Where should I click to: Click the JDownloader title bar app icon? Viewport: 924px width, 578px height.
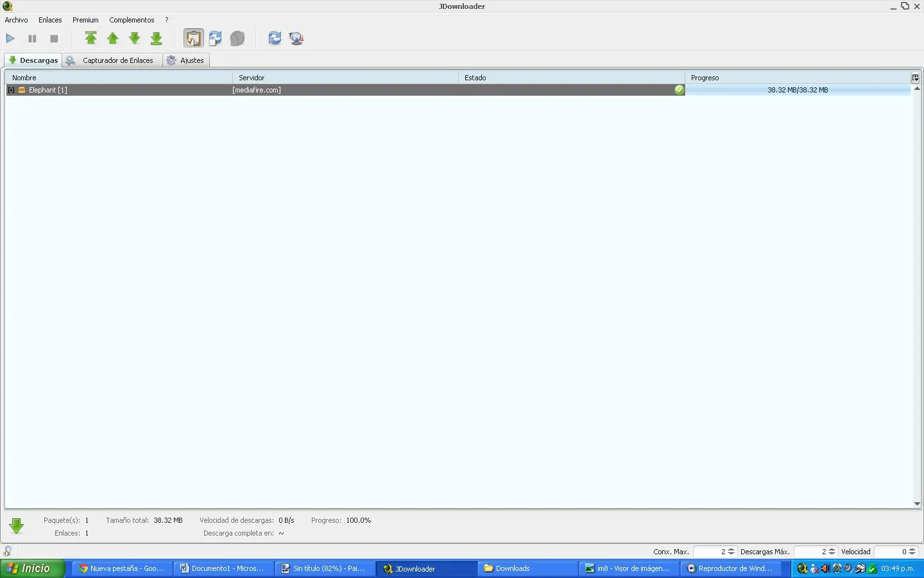[x=8, y=6]
